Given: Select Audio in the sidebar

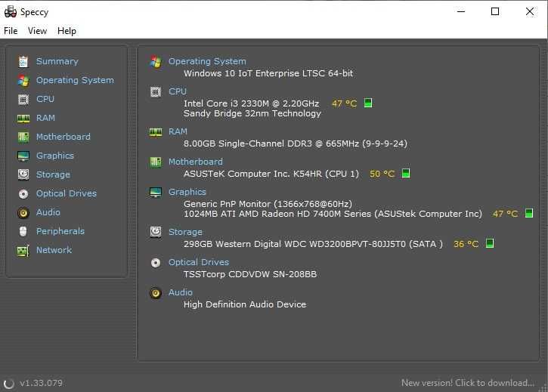Looking at the screenshot, I should [48, 212].
